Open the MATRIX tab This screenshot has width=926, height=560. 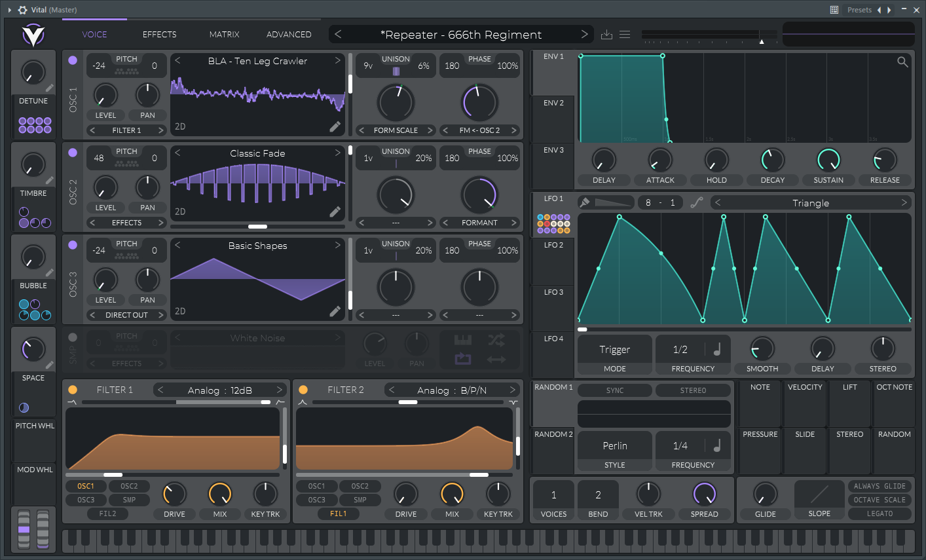coord(224,35)
